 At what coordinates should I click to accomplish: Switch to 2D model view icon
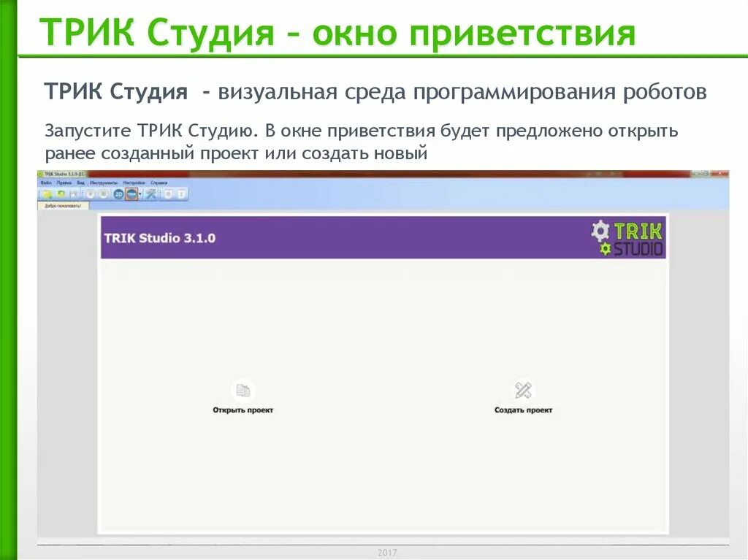(118, 194)
